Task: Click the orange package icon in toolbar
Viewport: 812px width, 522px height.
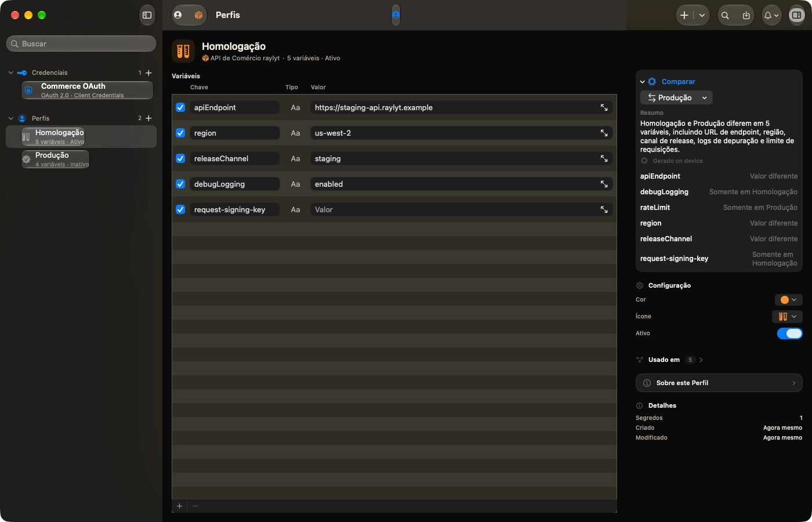Action: (x=198, y=15)
